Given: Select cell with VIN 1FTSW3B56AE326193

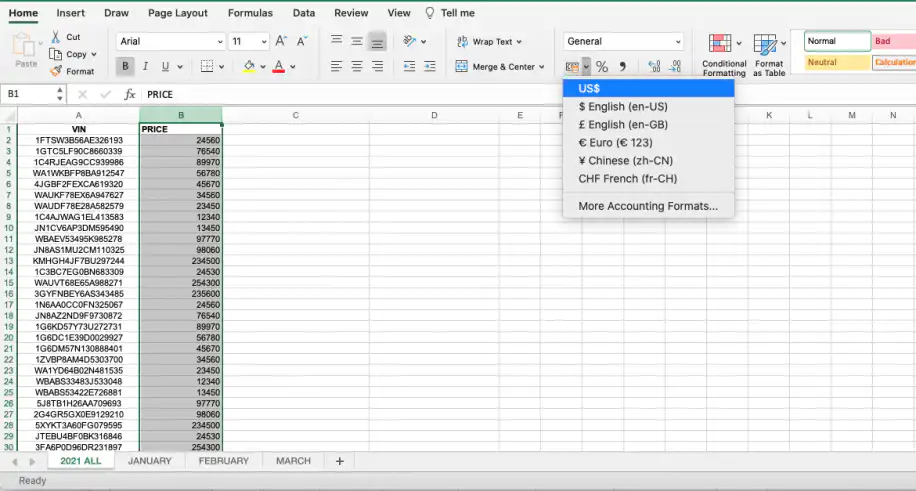Looking at the screenshot, I should (x=79, y=140).
